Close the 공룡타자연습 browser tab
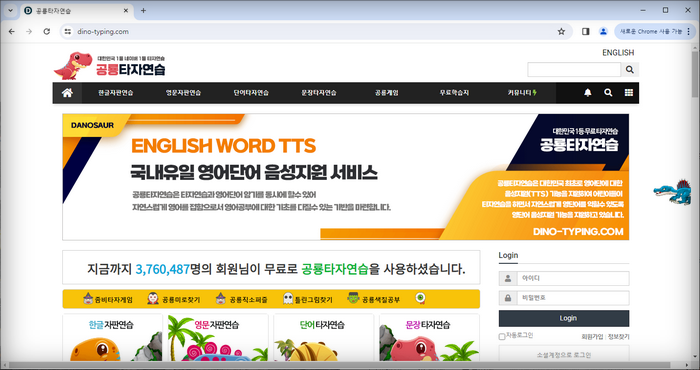The image size is (700, 370). (126, 10)
